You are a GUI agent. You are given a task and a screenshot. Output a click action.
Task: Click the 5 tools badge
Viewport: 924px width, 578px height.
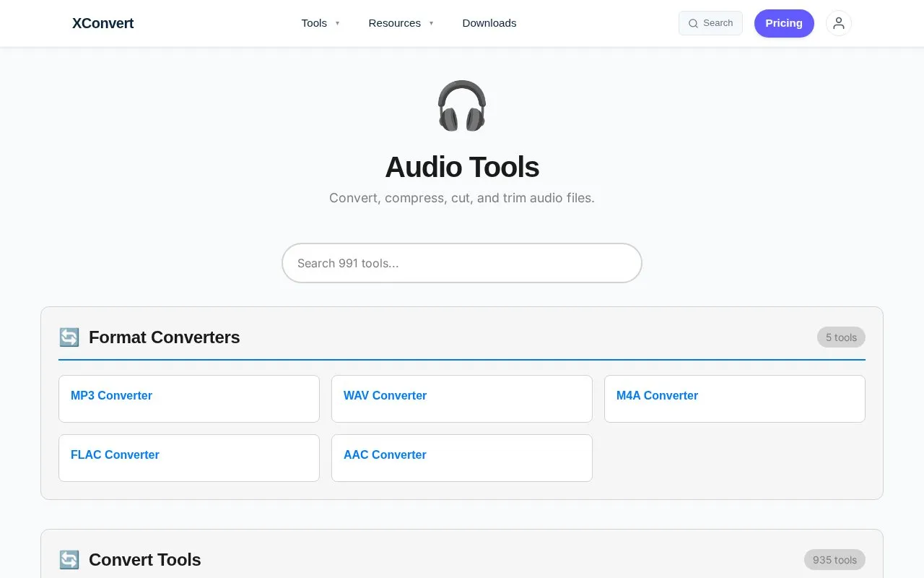841,337
